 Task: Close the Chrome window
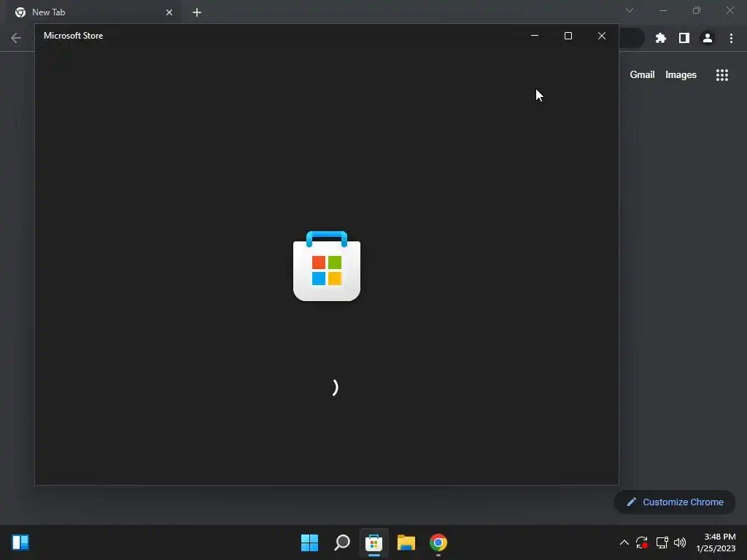[729, 10]
